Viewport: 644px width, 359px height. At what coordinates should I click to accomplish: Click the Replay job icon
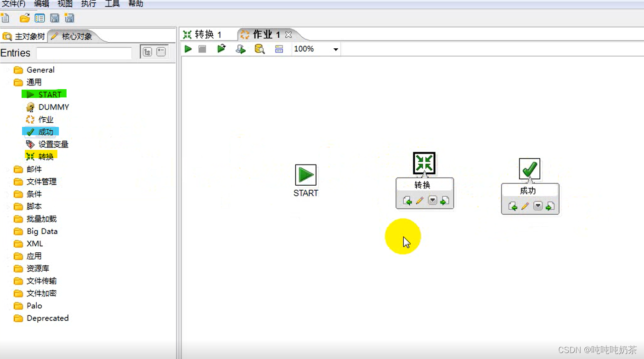pyautogui.click(x=221, y=49)
